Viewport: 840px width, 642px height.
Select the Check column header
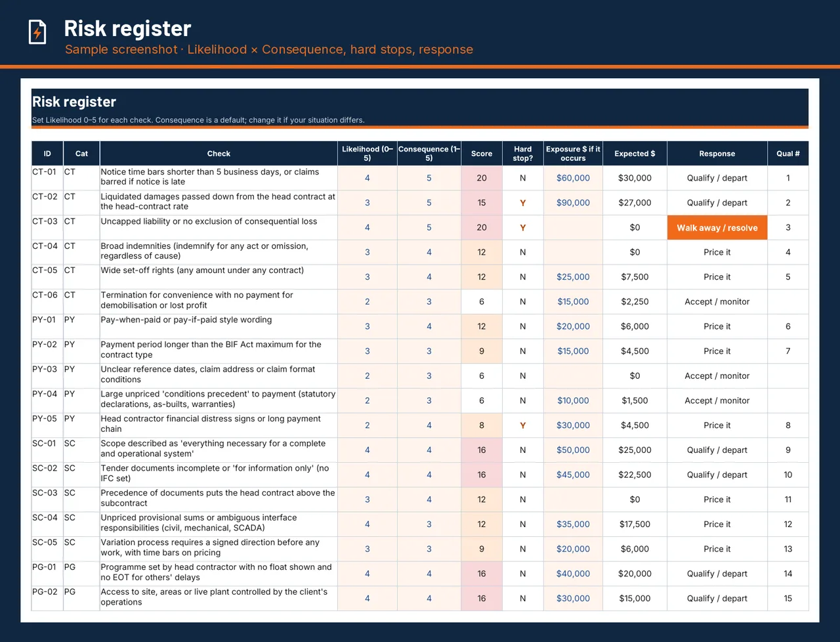[219, 154]
